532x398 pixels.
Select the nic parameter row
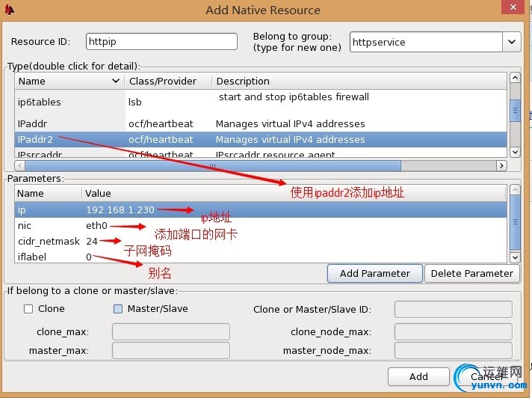261,225
